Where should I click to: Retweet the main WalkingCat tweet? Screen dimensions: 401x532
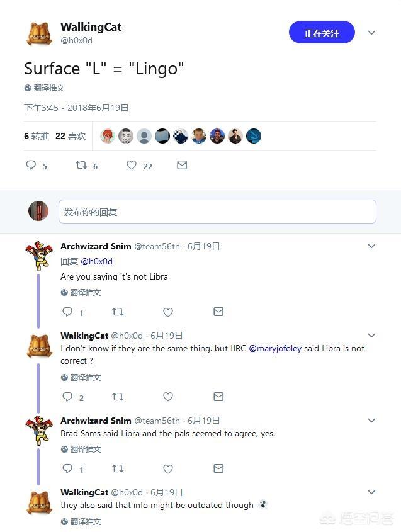click(81, 166)
